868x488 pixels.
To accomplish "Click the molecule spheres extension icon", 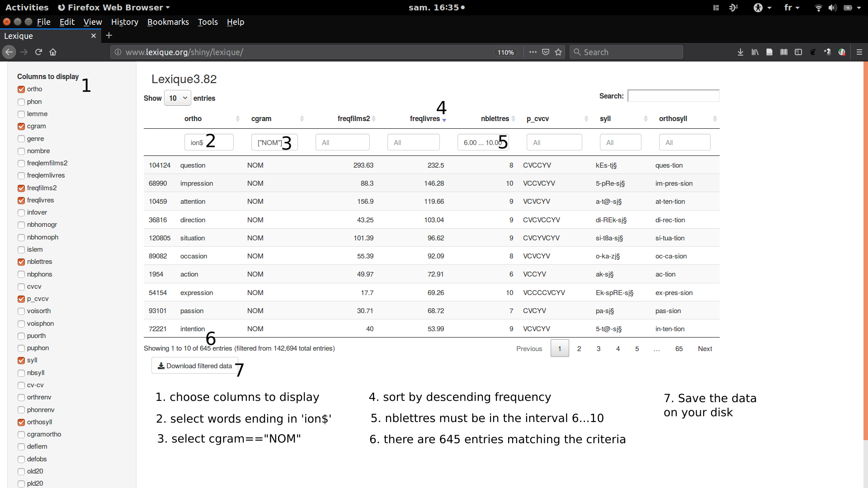I will [827, 52].
